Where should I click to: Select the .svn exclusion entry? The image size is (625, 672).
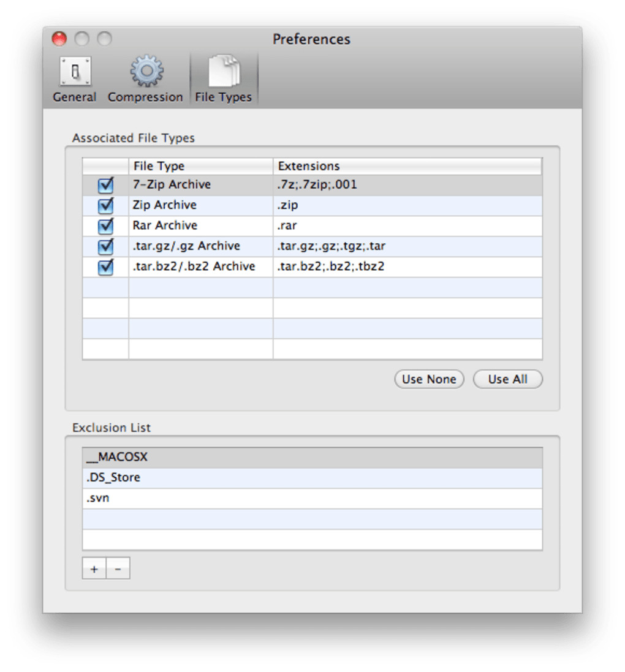coord(312,499)
